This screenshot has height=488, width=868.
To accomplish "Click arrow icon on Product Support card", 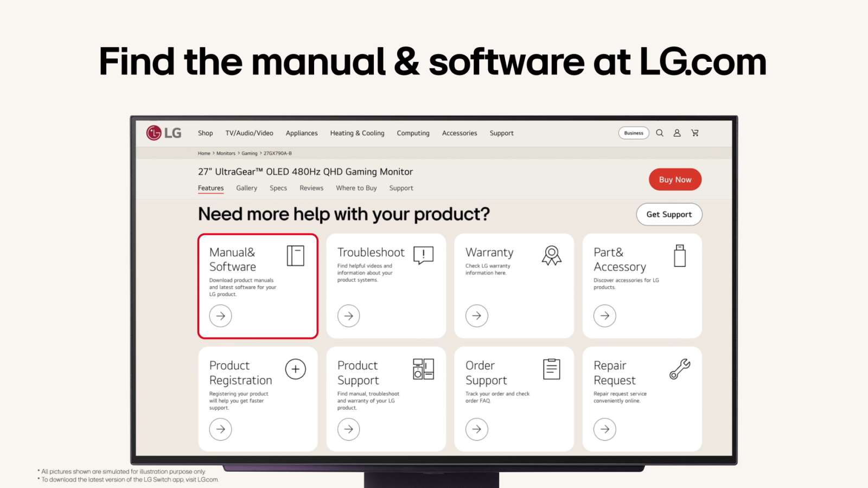I will pos(349,429).
